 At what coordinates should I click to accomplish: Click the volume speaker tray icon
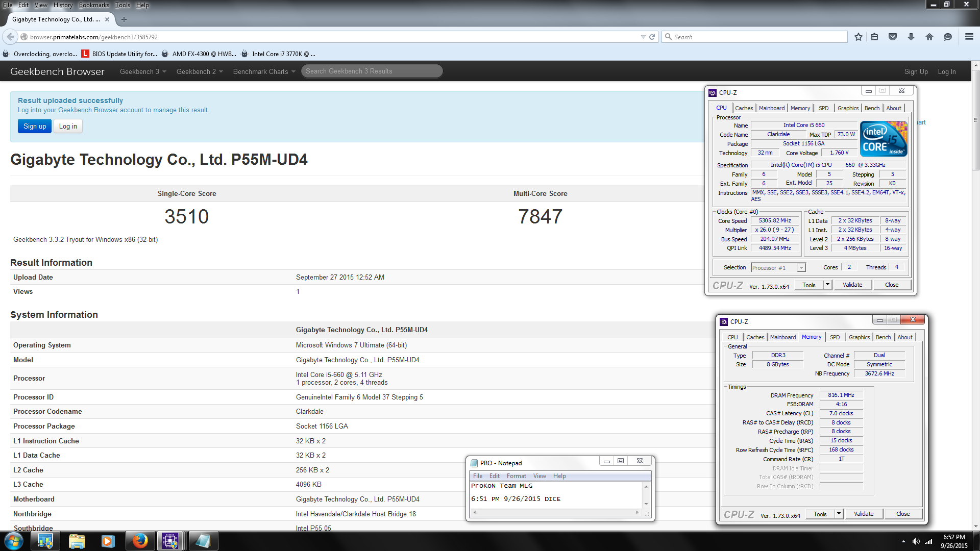coord(916,541)
